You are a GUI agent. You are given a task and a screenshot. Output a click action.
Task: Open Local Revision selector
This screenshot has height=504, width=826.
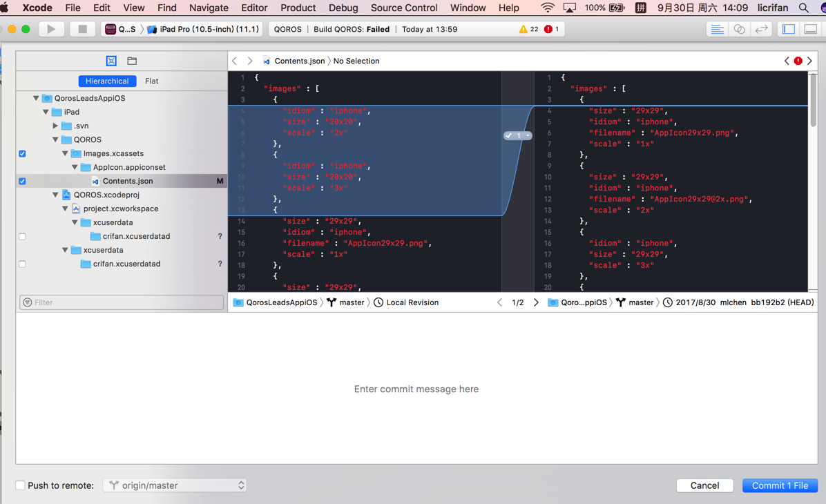tap(406, 302)
